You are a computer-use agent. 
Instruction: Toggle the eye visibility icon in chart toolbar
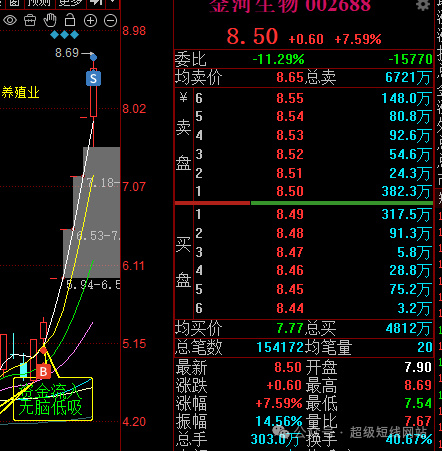pyautogui.click(x=10, y=21)
